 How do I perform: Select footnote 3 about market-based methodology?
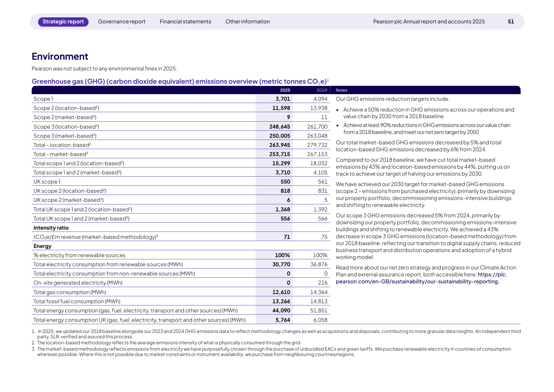(x=272, y=352)
